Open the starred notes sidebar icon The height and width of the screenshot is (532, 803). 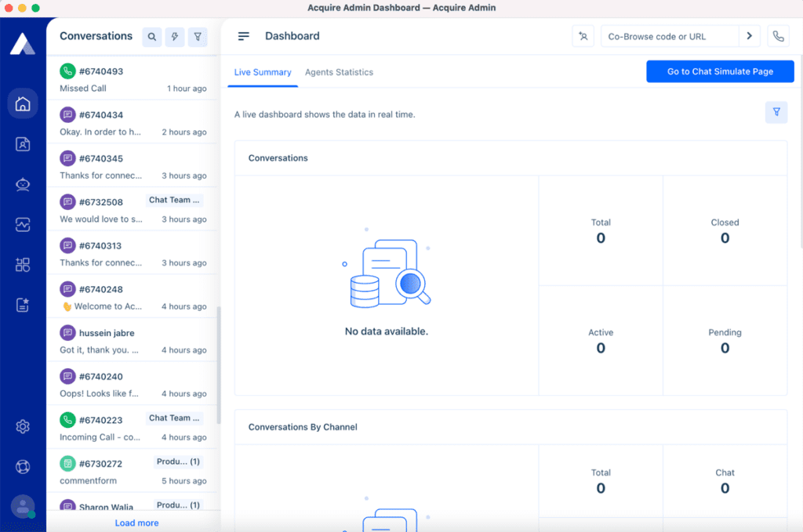pos(23,305)
